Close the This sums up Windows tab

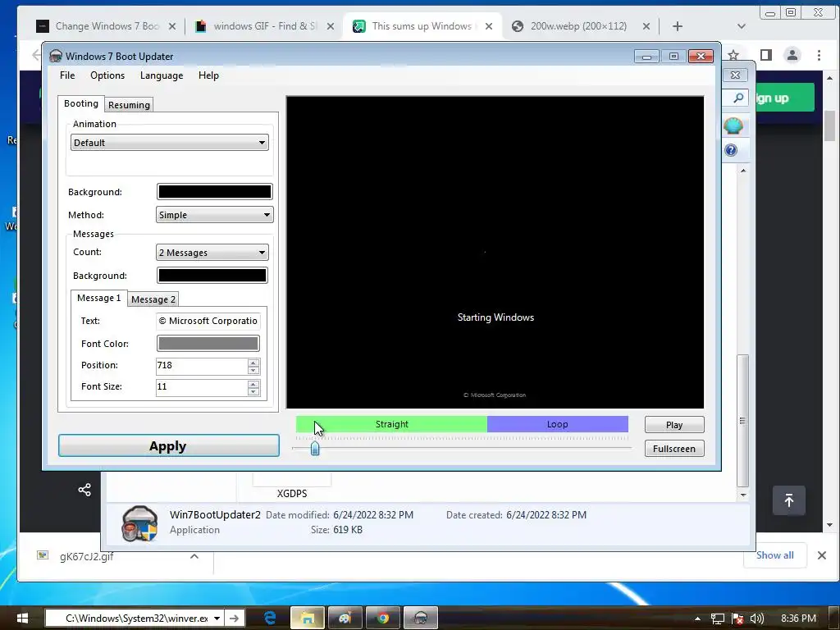click(x=489, y=26)
